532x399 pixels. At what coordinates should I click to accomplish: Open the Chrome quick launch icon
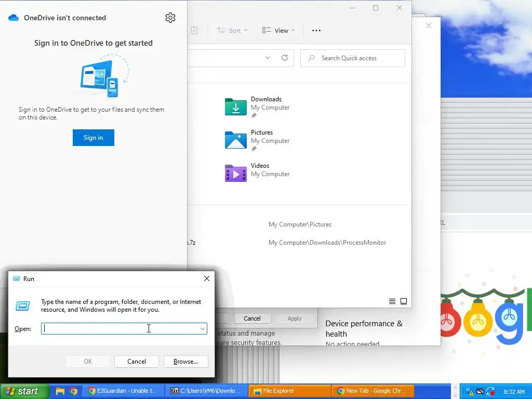point(73,391)
